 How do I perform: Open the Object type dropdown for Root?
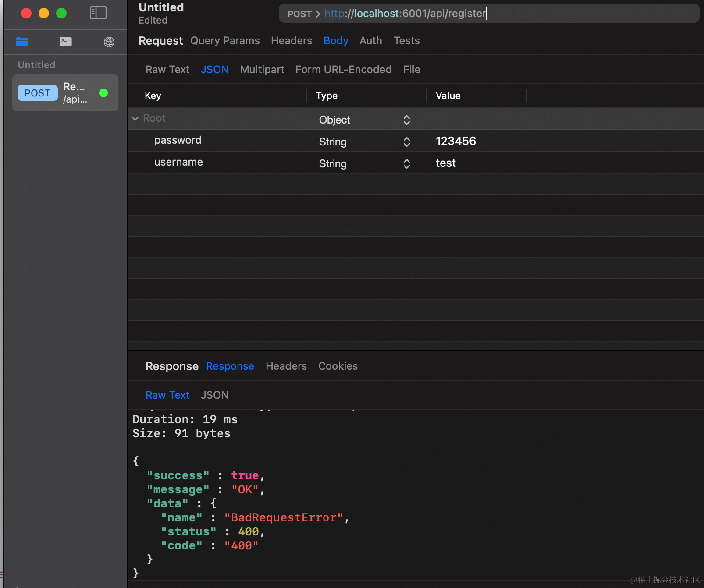tap(365, 120)
